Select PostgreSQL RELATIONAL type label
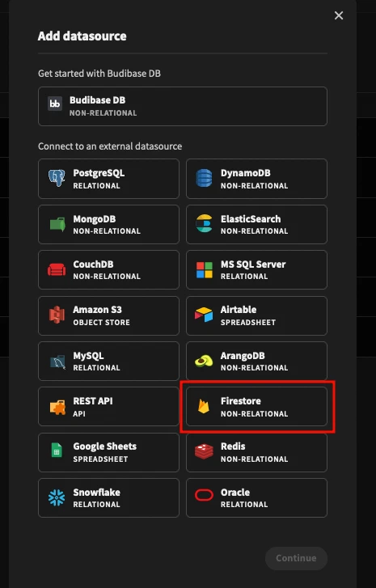 [x=96, y=186]
